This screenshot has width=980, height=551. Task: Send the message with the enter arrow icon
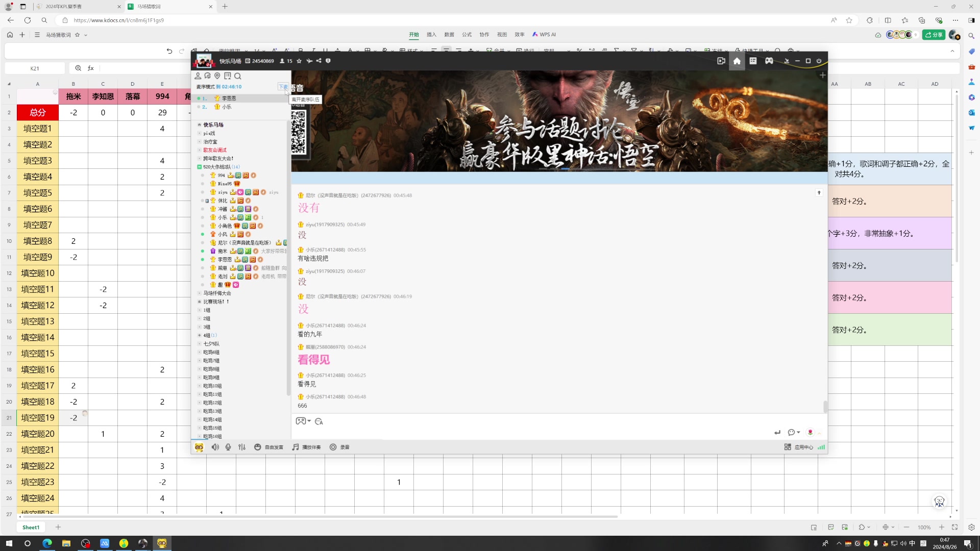click(x=777, y=432)
